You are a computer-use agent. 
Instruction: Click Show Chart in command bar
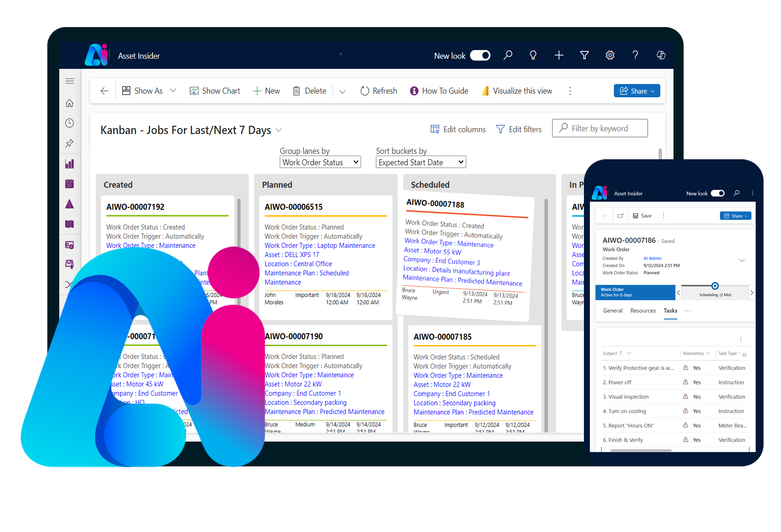click(215, 91)
